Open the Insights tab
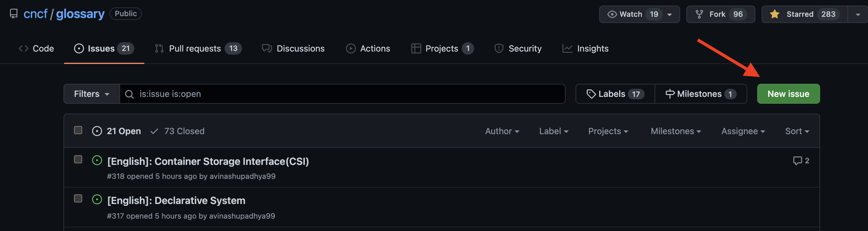The image size is (868, 231). 585,48
